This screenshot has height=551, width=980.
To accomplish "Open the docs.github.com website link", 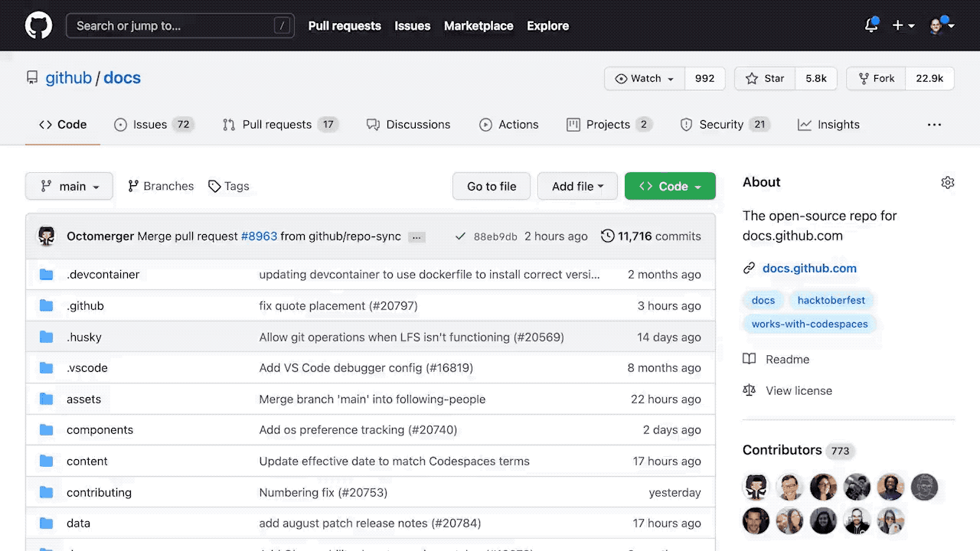I will 809,269.
